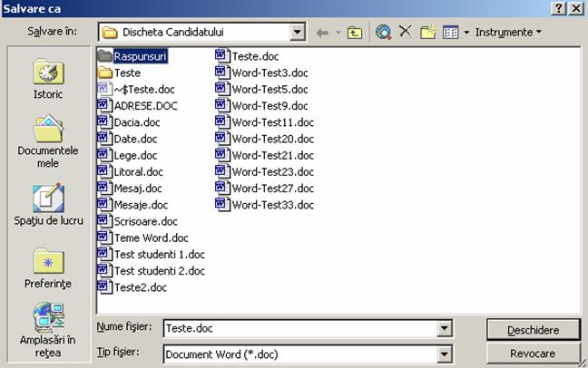Open the Instrumente tools menu
Image resolution: width=588 pixels, height=368 pixels.
click(x=508, y=33)
